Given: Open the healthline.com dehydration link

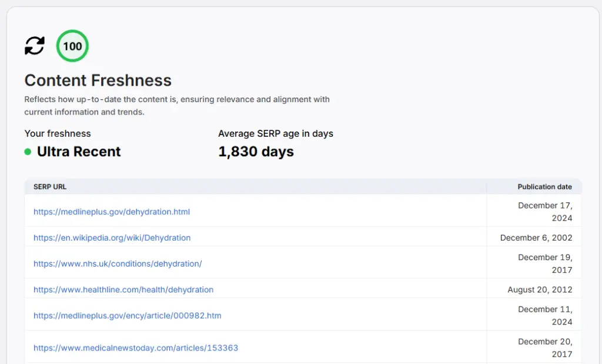Looking at the screenshot, I should [123, 289].
